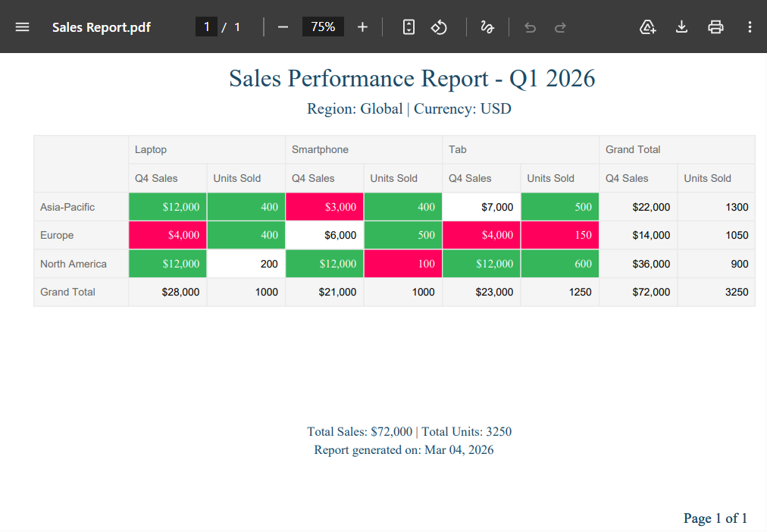Open the sidebar hamburger menu
This screenshot has width=767, height=532.
pyautogui.click(x=22, y=27)
